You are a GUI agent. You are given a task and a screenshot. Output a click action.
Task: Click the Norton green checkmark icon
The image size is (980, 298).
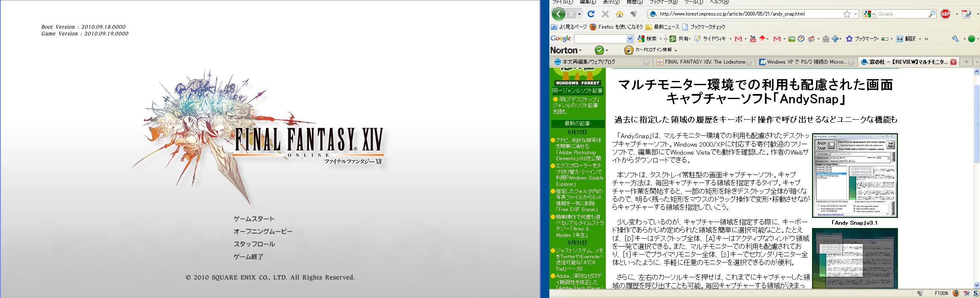click(599, 50)
